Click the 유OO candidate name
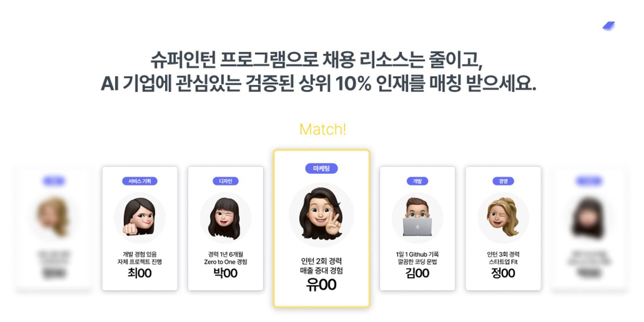The image size is (644, 322). (321, 285)
